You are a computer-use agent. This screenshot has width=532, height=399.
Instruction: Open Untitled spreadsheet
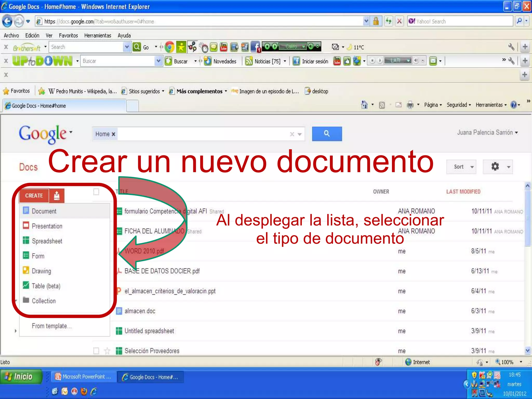click(x=149, y=331)
